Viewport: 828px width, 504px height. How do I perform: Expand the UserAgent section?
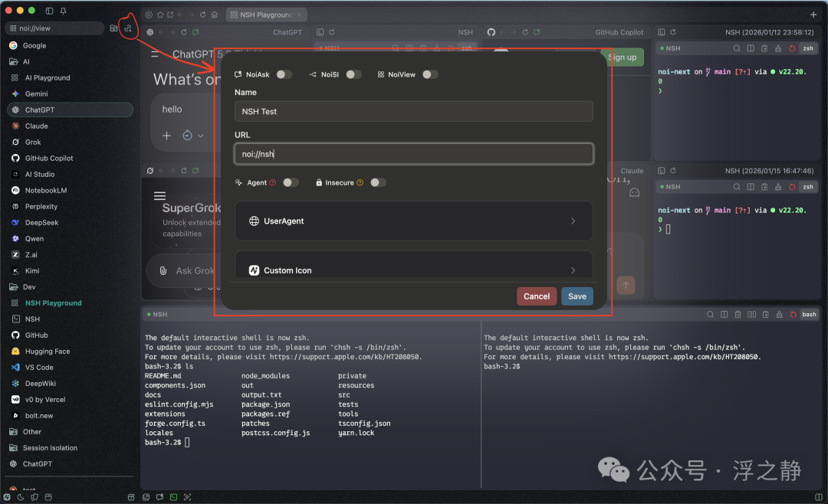point(413,221)
